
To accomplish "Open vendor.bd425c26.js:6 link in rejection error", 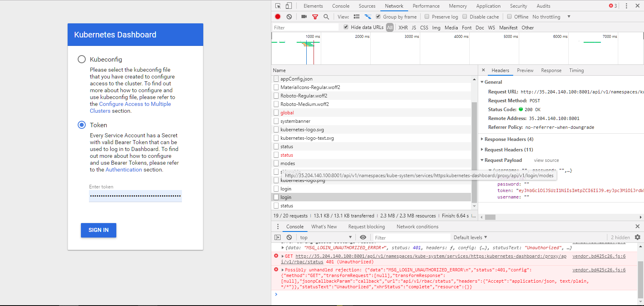I will (x=599, y=270).
